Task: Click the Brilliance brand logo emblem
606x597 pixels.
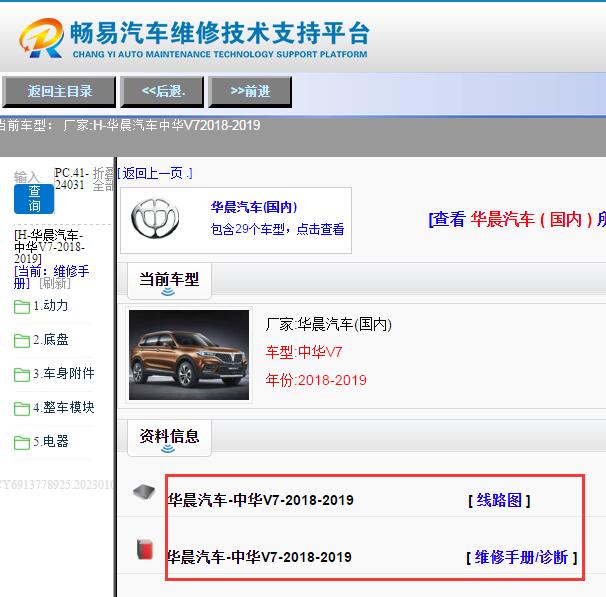Action: click(x=155, y=219)
